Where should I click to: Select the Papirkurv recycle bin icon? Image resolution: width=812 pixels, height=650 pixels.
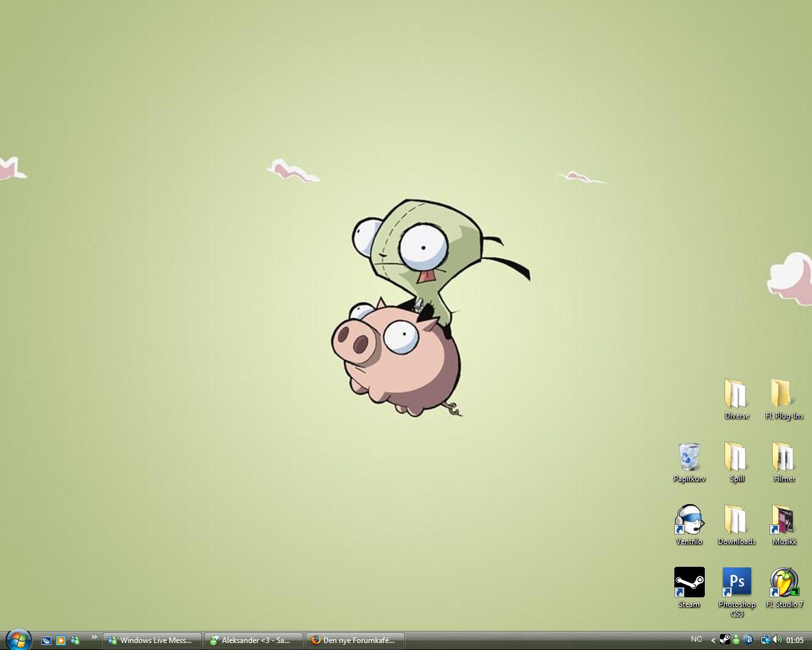(690, 463)
